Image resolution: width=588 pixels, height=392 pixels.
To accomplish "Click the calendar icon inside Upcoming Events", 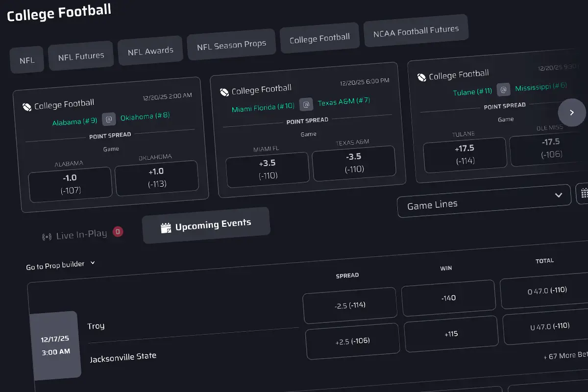I will (166, 226).
